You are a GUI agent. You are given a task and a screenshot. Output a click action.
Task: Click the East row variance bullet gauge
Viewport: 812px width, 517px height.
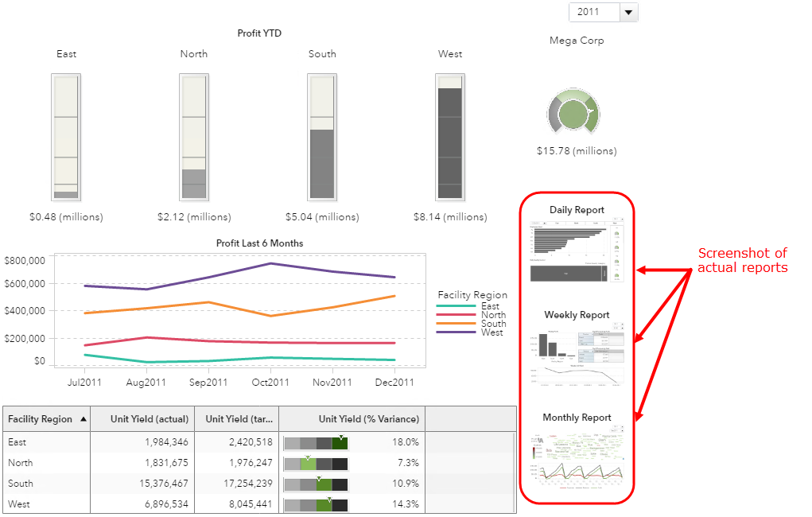(x=316, y=442)
